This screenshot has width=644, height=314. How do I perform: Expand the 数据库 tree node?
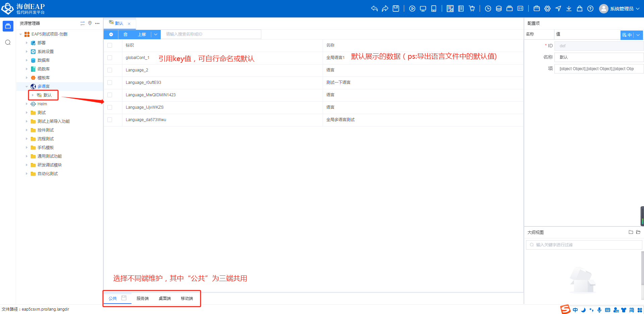tap(27, 60)
